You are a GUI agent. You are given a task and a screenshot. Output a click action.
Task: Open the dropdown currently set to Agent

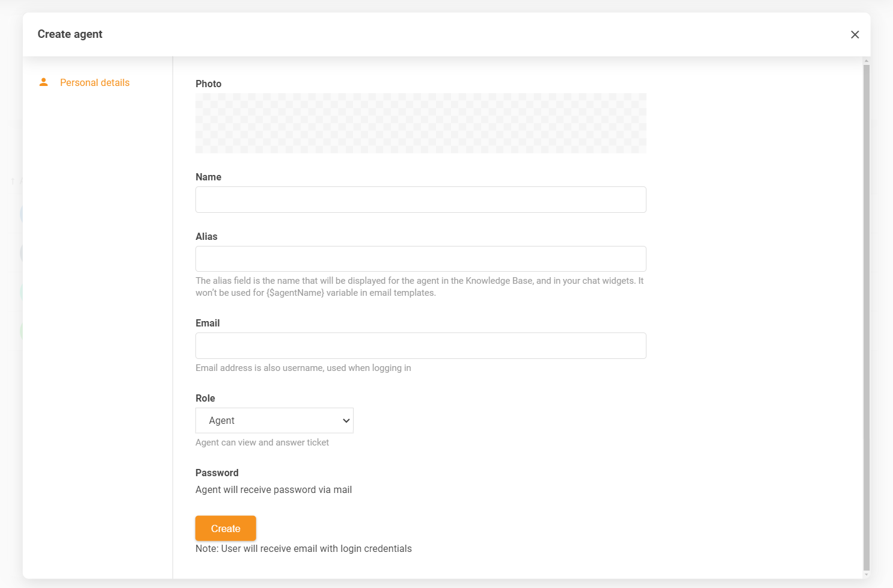click(274, 420)
